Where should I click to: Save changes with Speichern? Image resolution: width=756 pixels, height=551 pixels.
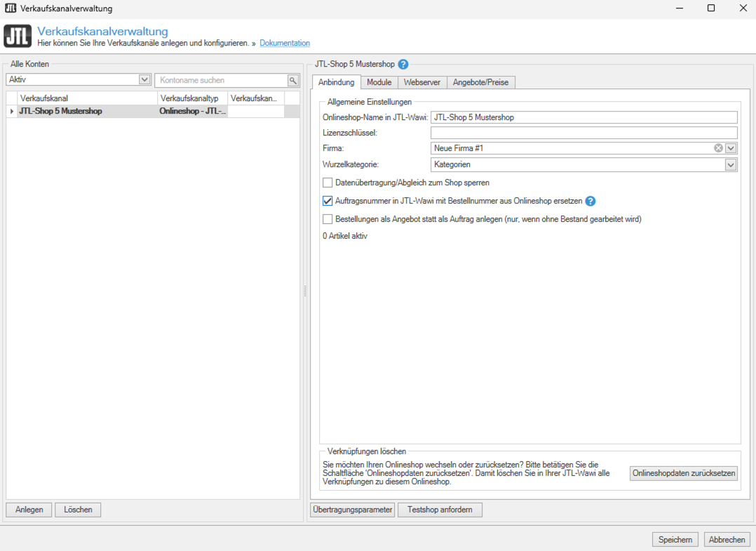(x=675, y=540)
